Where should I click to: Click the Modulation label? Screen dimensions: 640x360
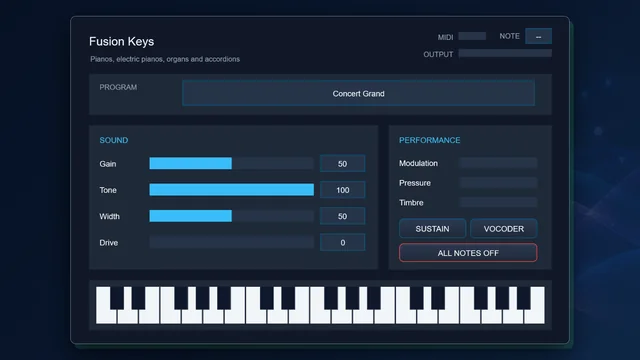pos(418,163)
